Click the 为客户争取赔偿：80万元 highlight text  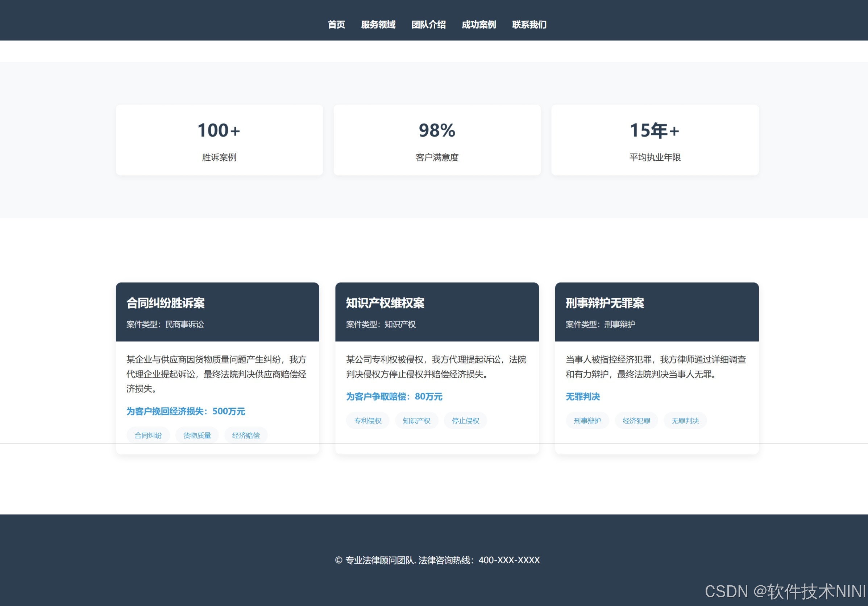pos(394,396)
